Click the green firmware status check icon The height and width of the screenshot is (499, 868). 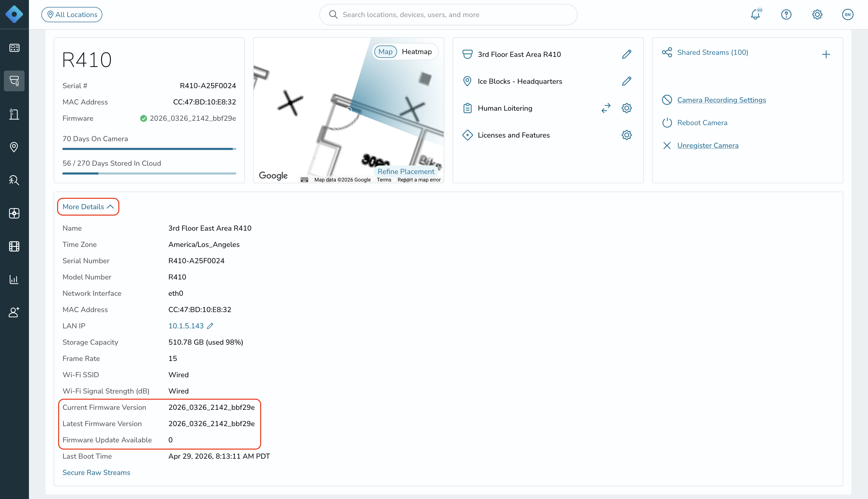coord(143,119)
